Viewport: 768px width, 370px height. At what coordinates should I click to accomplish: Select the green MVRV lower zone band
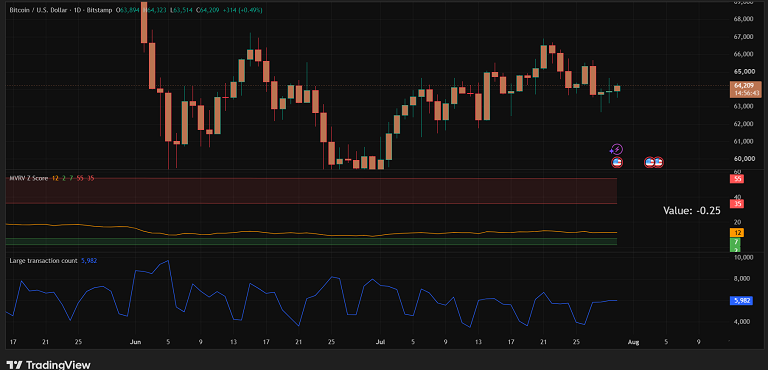[x=312, y=242]
